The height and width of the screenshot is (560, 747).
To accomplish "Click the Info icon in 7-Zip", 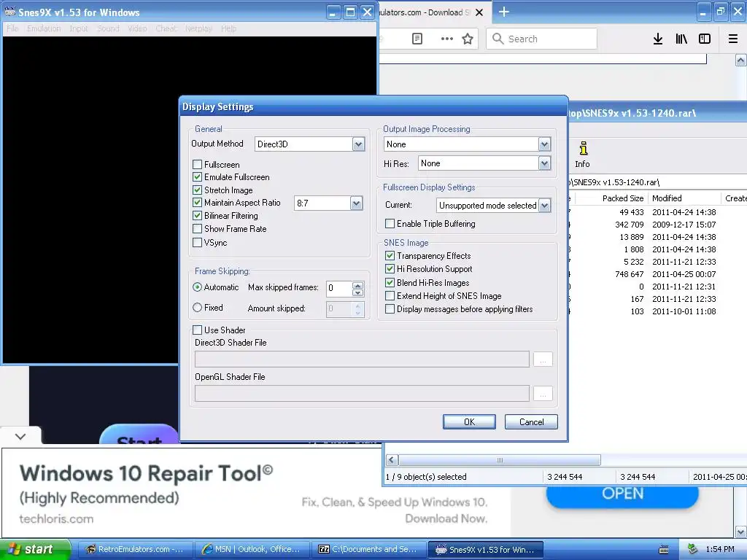I will coord(583,155).
